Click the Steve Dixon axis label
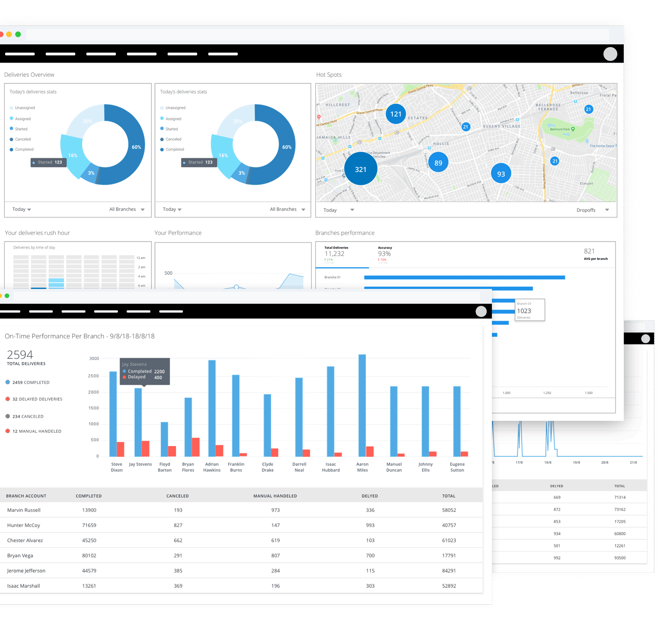 [117, 467]
